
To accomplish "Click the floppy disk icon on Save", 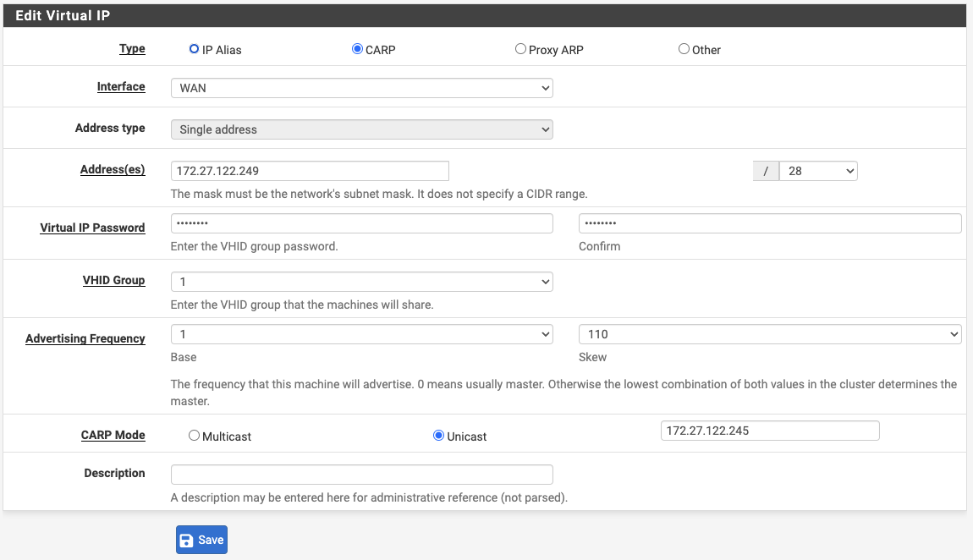I will coord(187,541).
